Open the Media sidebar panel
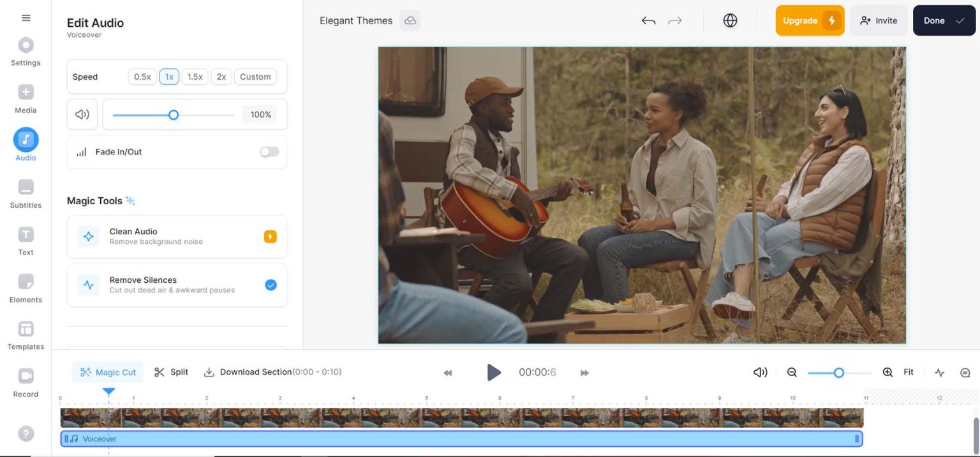 (x=26, y=99)
